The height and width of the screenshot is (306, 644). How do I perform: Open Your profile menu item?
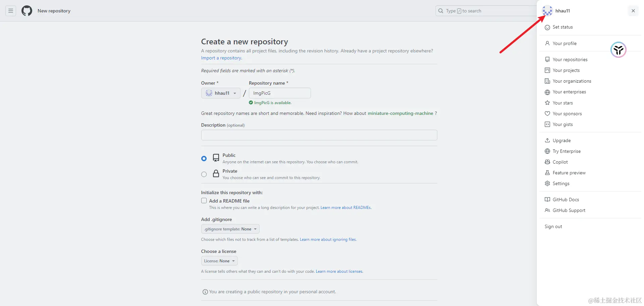tap(590, 43)
